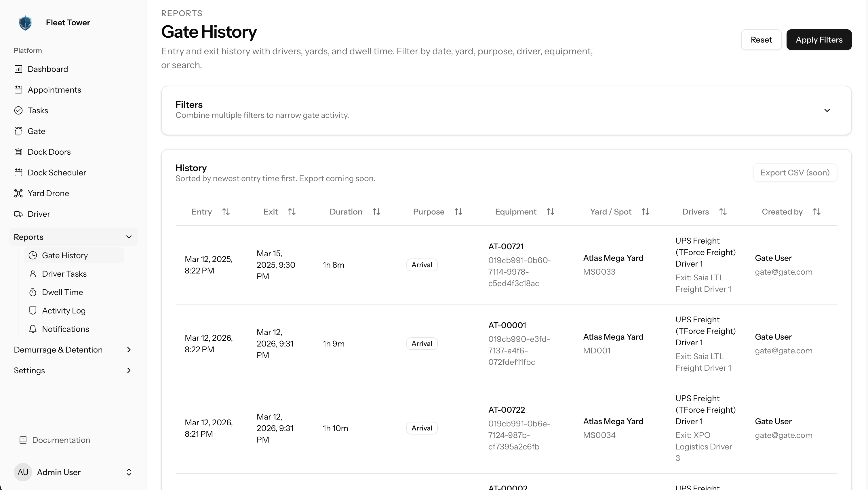Viewport: 868px width, 490px height.
Task: Navigate to the Dashboard
Action: (47, 69)
